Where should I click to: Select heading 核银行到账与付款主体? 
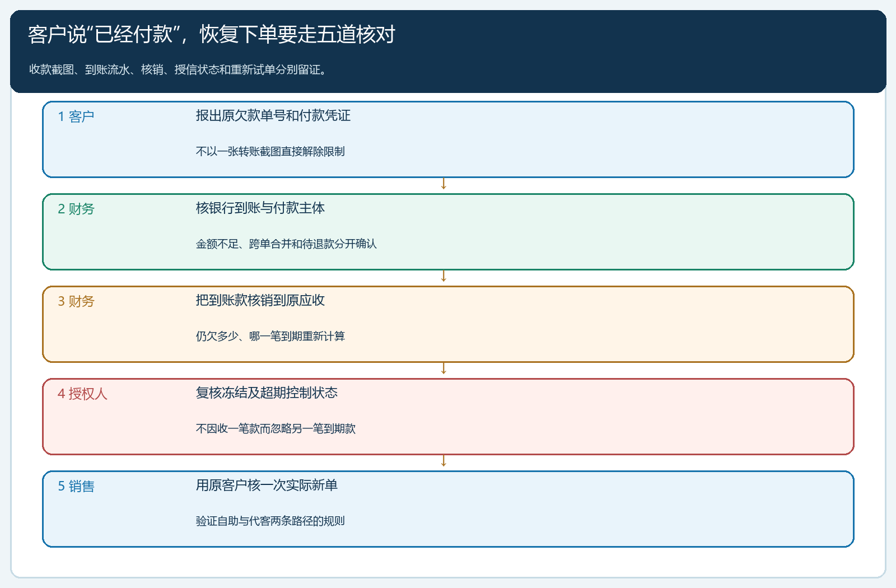coord(260,208)
